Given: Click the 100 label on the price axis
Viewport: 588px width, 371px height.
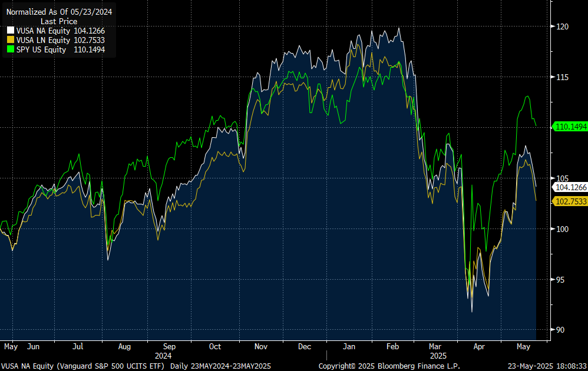Looking at the screenshot, I should [x=563, y=229].
